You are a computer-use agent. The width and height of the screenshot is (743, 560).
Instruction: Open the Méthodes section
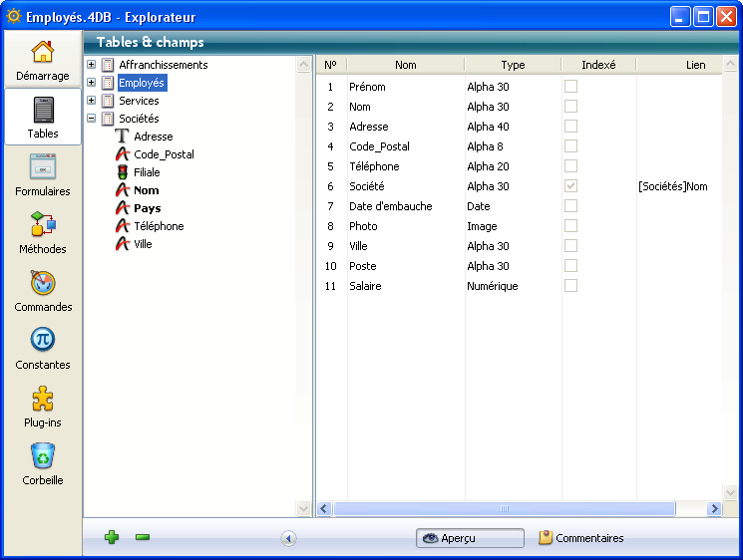pos(42,233)
